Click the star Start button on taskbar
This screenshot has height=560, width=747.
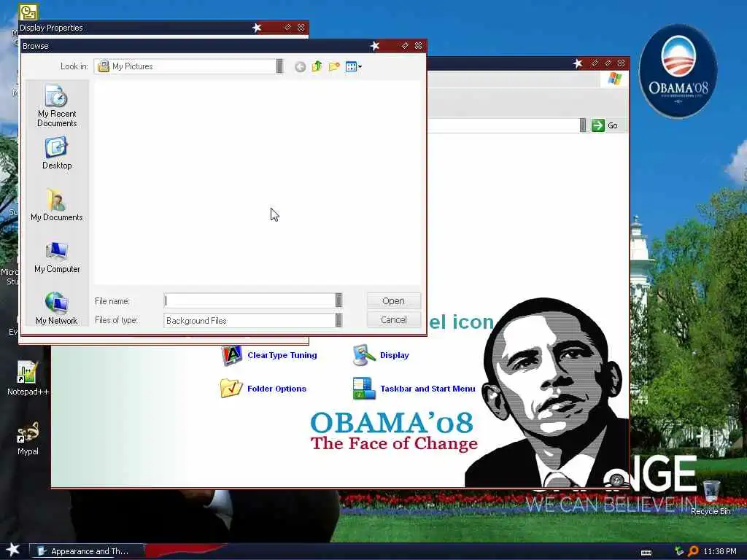pyautogui.click(x=13, y=550)
